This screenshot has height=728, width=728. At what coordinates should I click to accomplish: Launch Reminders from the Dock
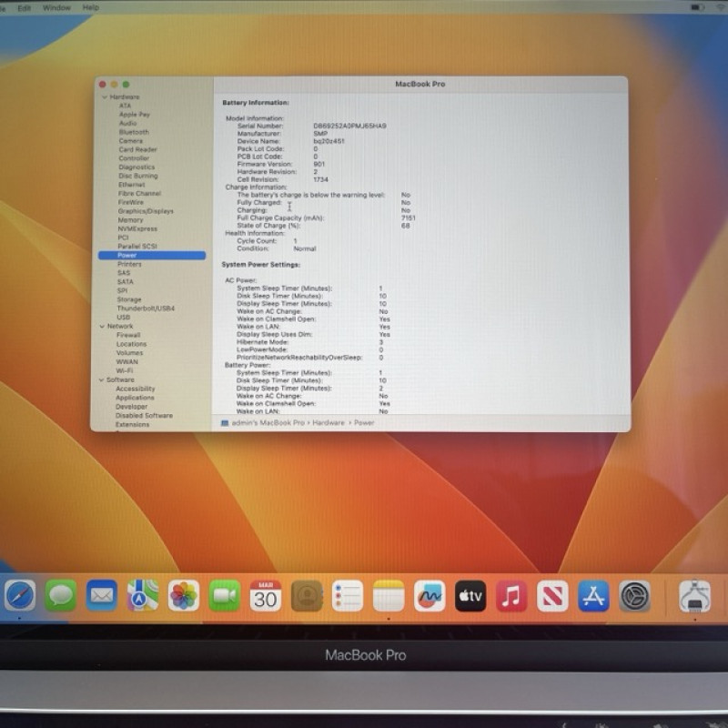pyautogui.click(x=348, y=595)
